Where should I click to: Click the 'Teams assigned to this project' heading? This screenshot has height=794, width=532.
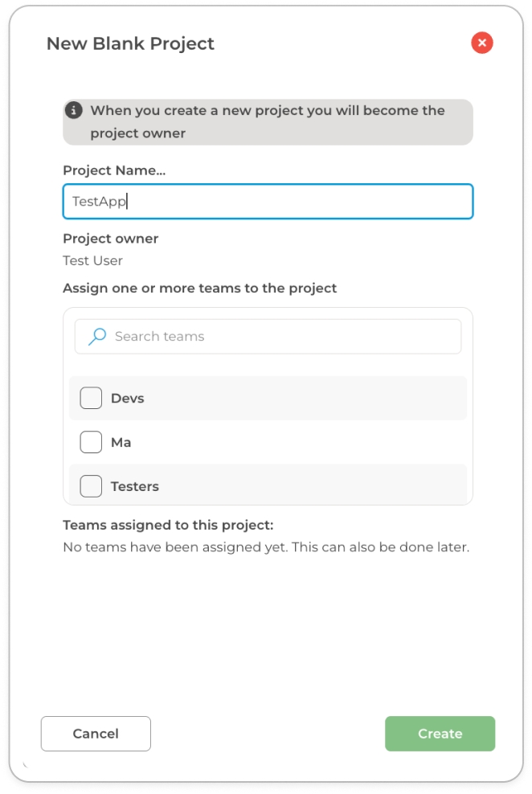[168, 526]
